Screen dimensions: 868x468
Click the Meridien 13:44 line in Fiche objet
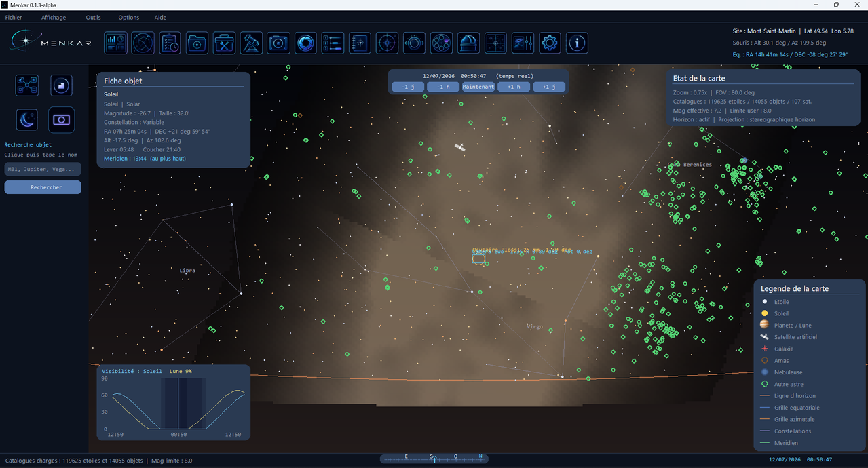point(145,159)
